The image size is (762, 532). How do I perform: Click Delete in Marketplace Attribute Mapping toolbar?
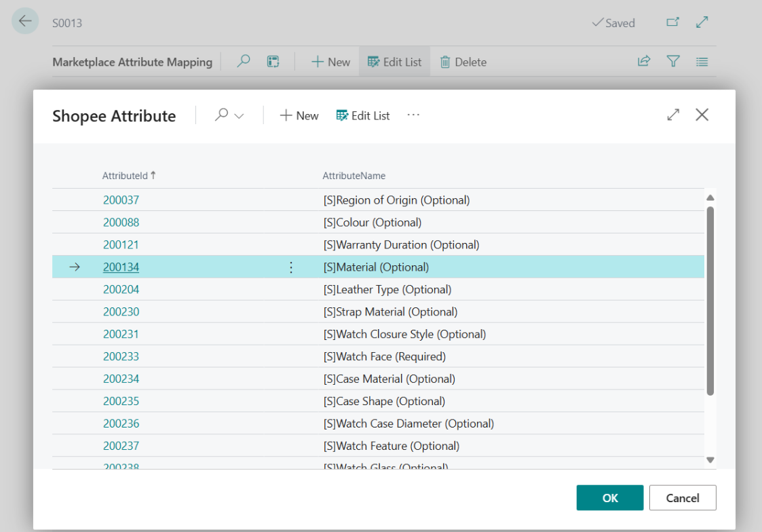click(x=463, y=62)
